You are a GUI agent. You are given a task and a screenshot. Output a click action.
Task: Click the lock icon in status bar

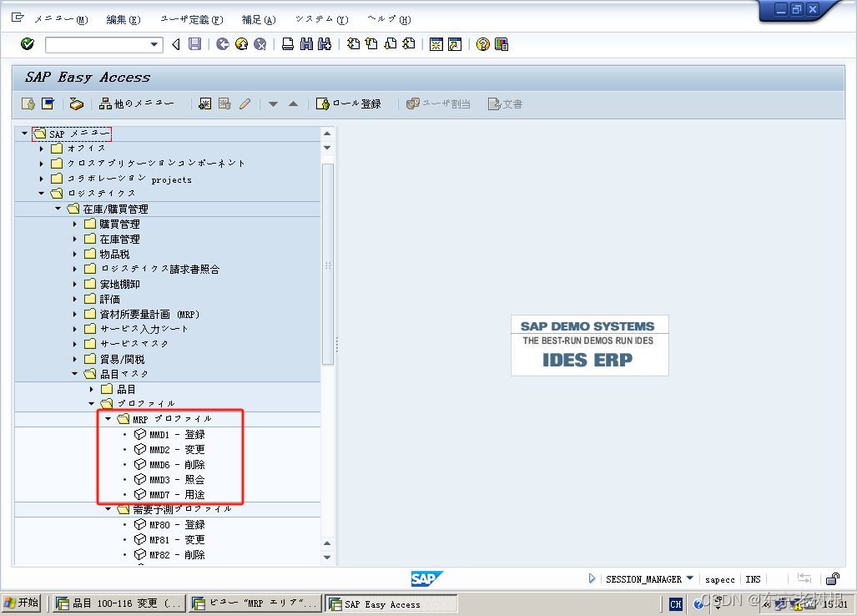833,578
